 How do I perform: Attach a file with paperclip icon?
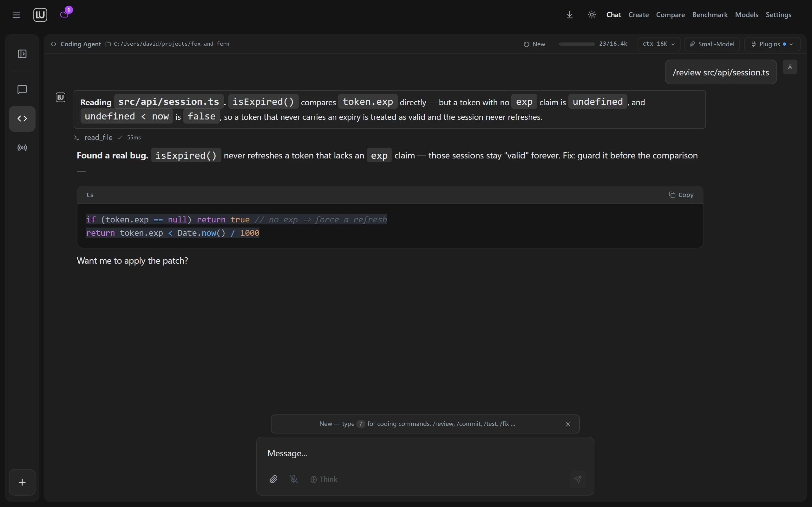273,479
